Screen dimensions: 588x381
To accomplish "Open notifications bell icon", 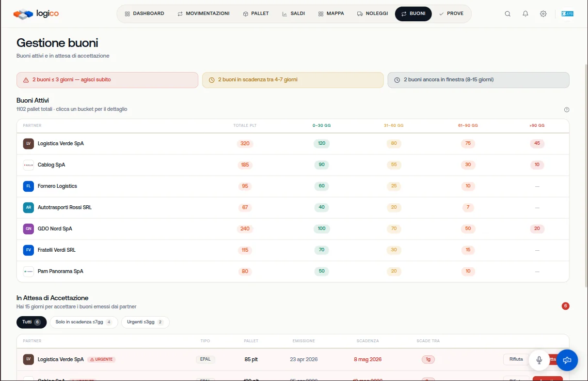I will click(x=525, y=14).
